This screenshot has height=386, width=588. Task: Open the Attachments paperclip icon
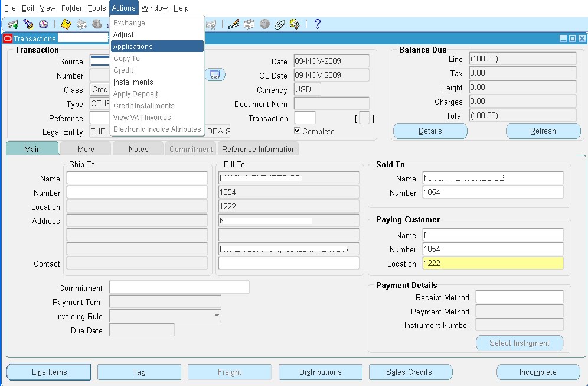[279, 24]
